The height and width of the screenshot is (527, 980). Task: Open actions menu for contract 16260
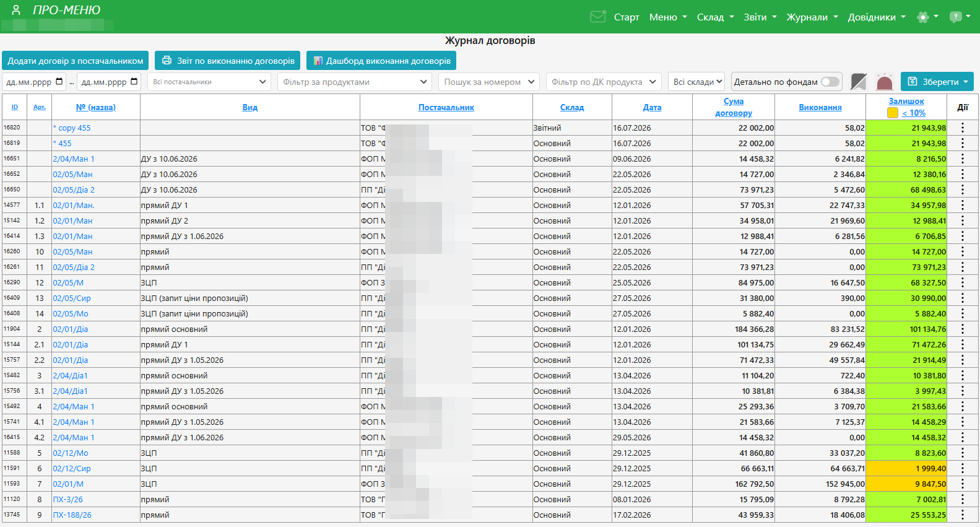coord(963,251)
